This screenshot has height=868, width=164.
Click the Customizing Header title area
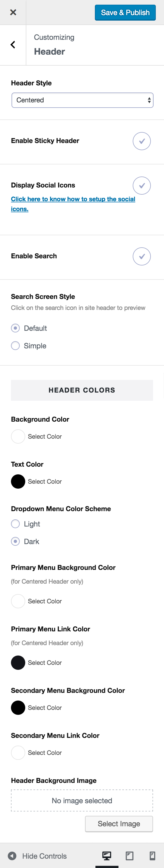(54, 44)
